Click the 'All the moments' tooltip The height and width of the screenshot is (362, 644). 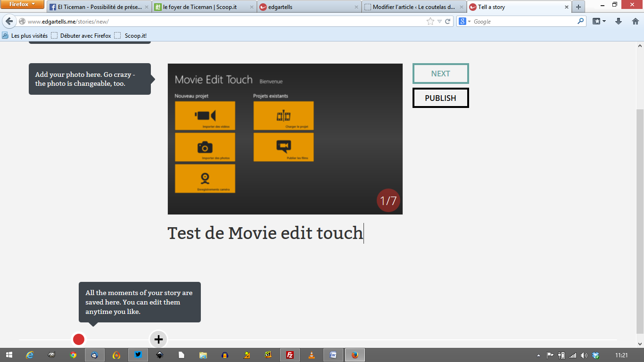point(140,302)
